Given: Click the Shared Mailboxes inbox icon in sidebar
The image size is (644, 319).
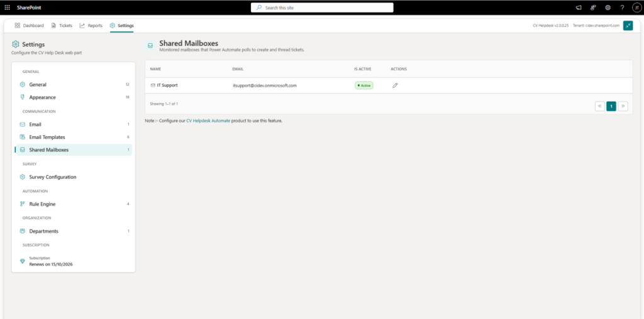Looking at the screenshot, I should (x=23, y=149).
